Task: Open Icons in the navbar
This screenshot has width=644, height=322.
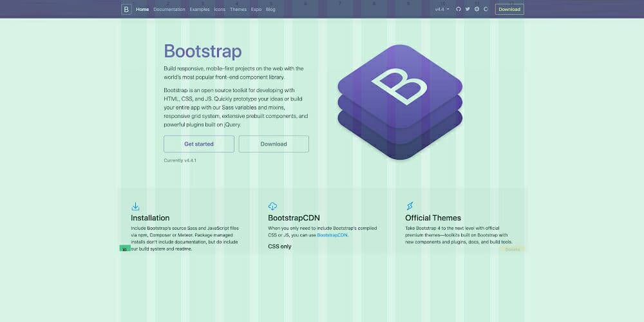Action: (x=220, y=10)
